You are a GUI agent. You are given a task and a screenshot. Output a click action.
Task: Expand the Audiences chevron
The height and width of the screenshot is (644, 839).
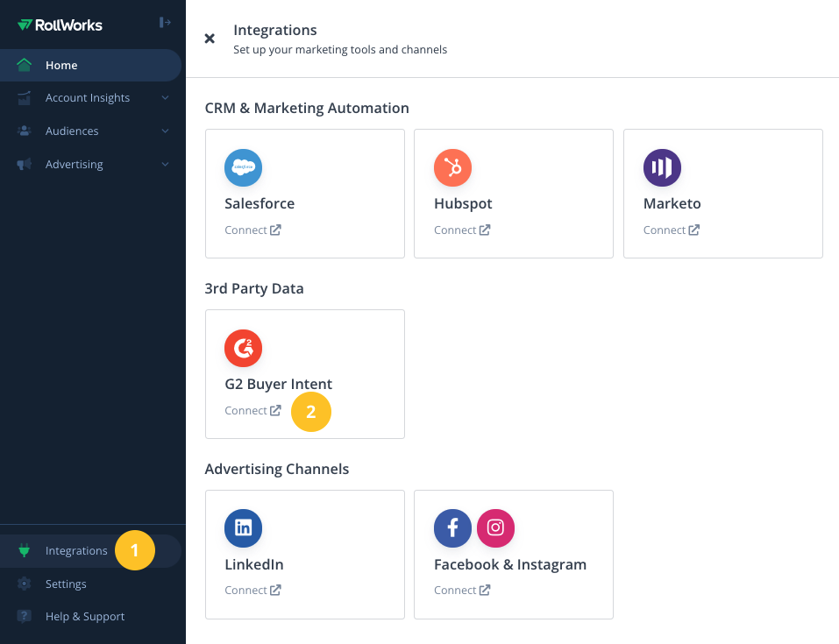click(166, 131)
